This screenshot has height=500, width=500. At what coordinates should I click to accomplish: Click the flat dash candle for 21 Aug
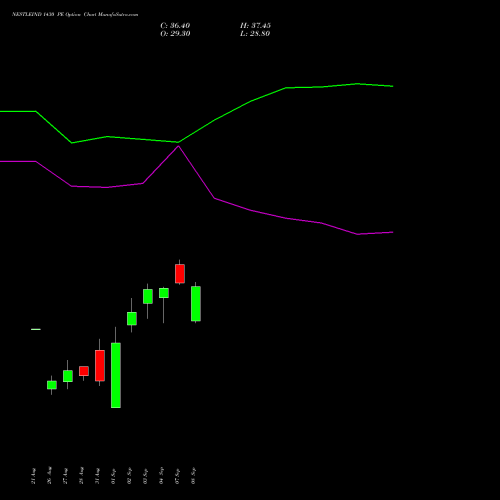36,329
